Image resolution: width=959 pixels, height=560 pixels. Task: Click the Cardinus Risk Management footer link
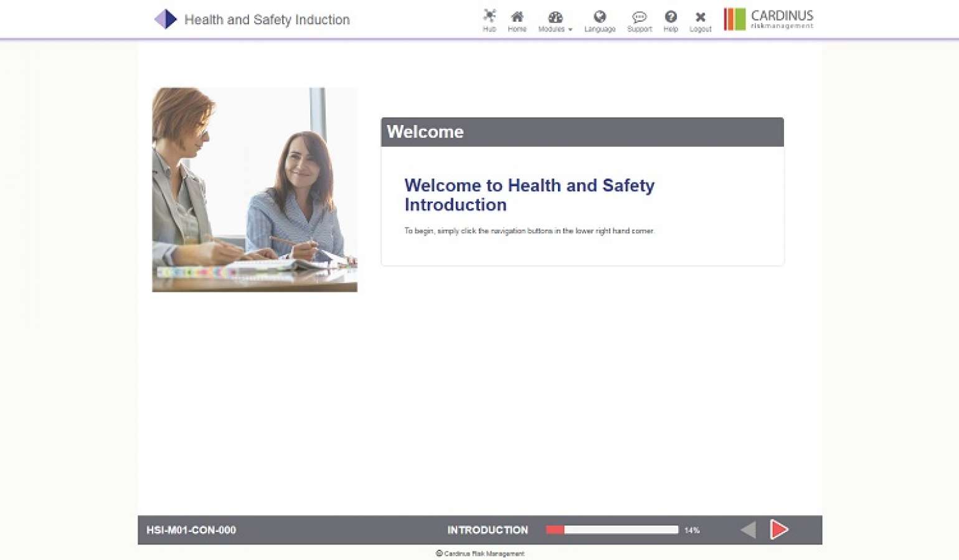(x=479, y=553)
